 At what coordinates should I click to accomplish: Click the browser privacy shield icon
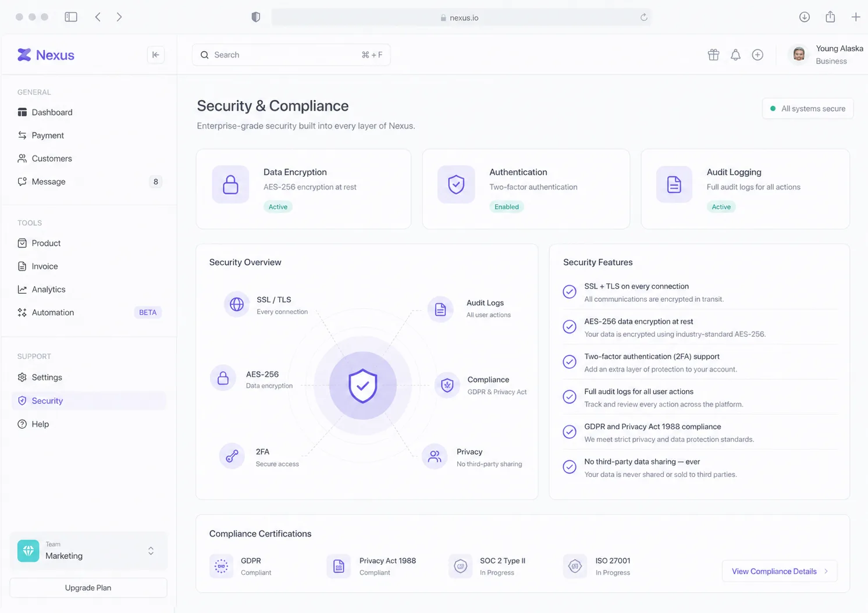click(x=255, y=17)
